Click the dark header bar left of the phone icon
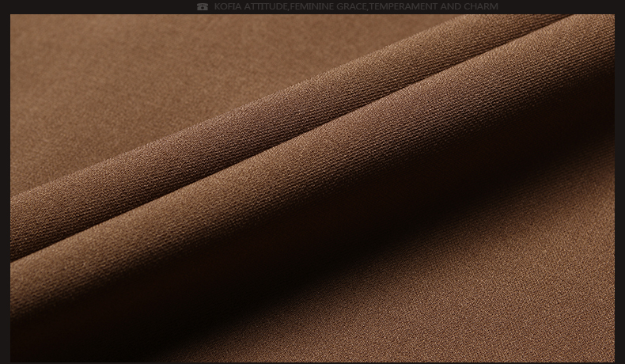 click(x=95, y=6)
